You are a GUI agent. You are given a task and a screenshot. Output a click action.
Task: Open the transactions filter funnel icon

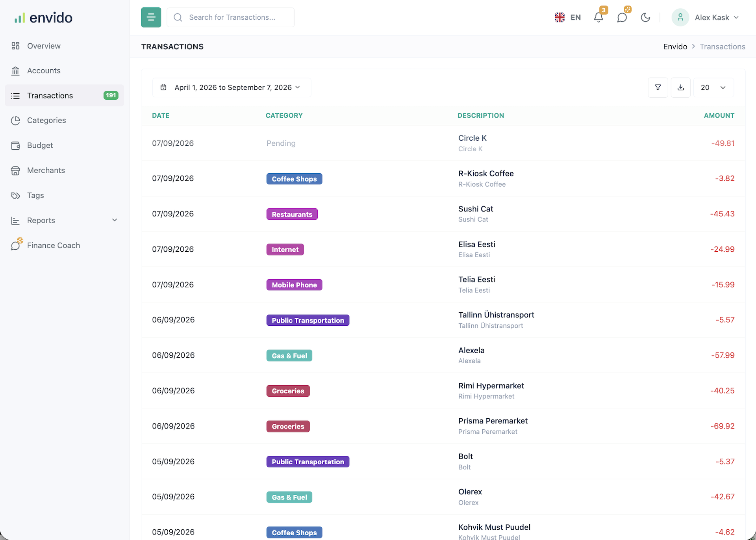click(x=658, y=87)
